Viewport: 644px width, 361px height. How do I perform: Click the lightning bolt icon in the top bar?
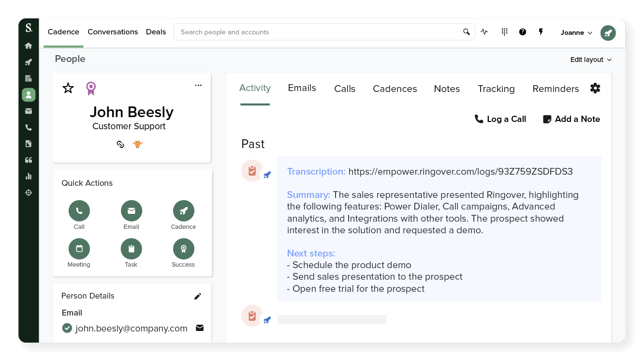pos(541,31)
